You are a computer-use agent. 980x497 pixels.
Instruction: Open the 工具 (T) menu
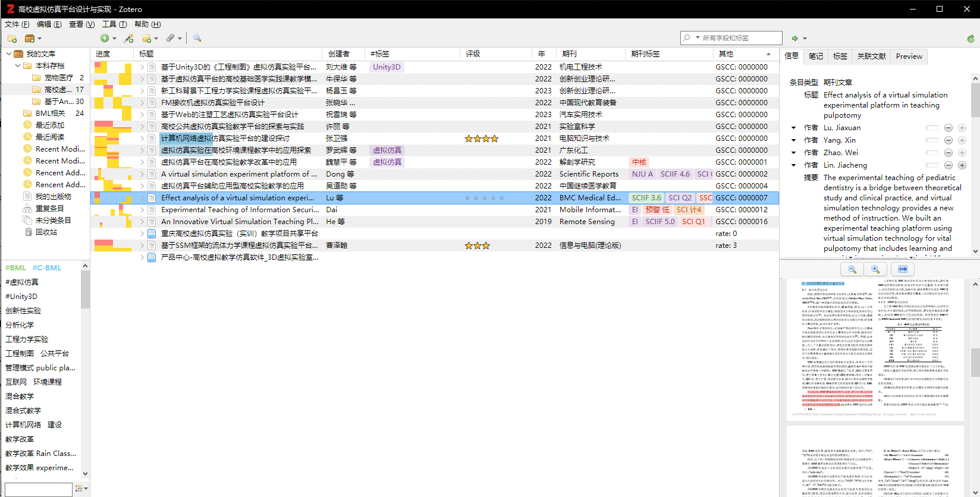point(114,24)
